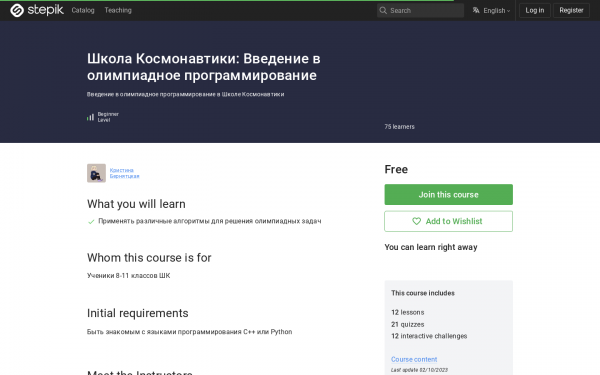The width and height of the screenshot is (600, 375).
Task: Click the heart icon in Wishlist button
Action: tap(416, 221)
